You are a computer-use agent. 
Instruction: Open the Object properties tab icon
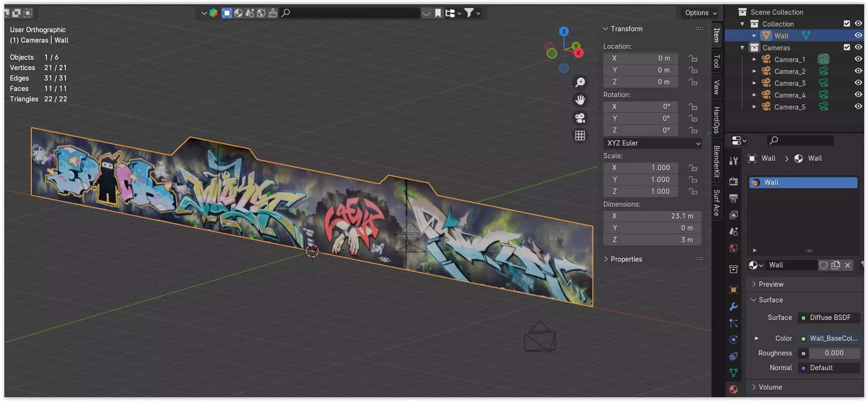click(733, 290)
